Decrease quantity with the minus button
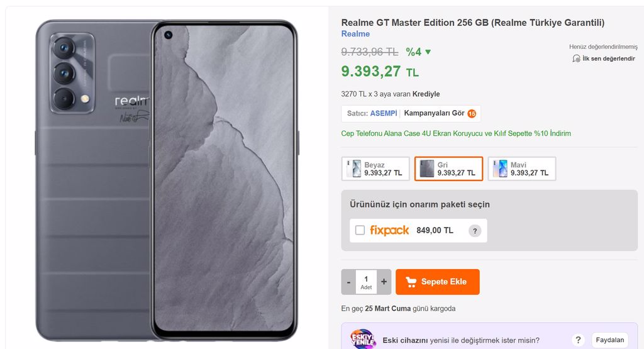 pyautogui.click(x=348, y=282)
